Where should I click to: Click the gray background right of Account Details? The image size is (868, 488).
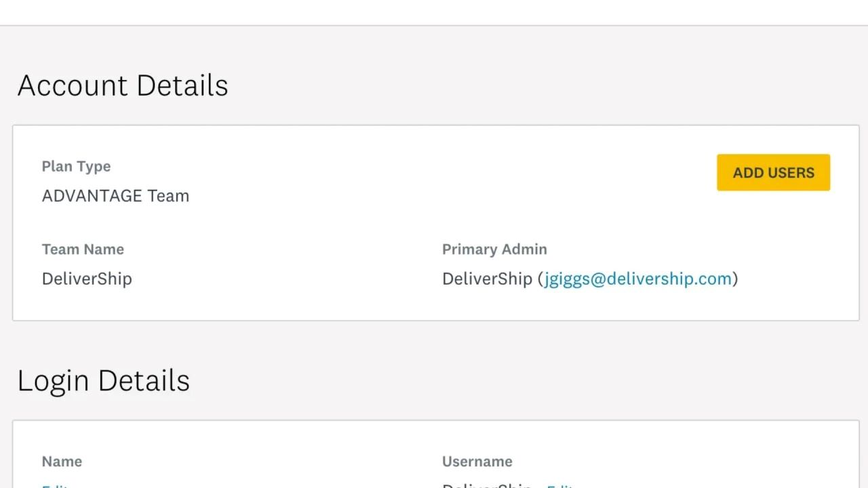(x=542, y=86)
